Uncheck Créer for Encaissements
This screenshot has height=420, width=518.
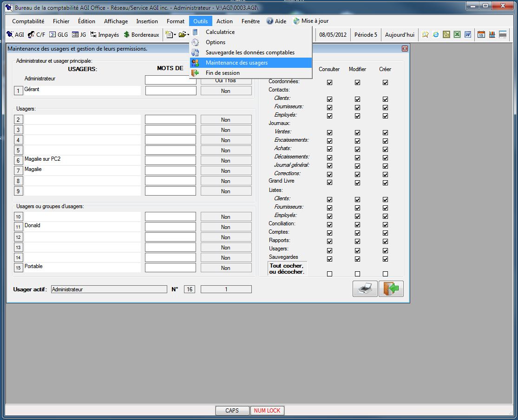pyautogui.click(x=385, y=141)
